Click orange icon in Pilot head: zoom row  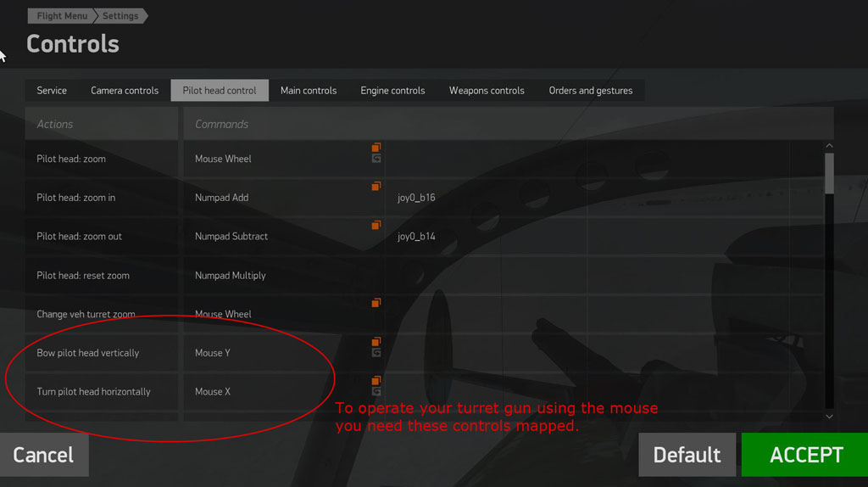click(376, 148)
